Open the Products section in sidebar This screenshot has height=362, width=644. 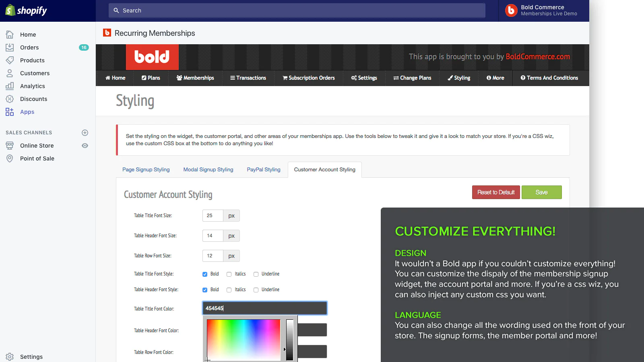(x=32, y=60)
